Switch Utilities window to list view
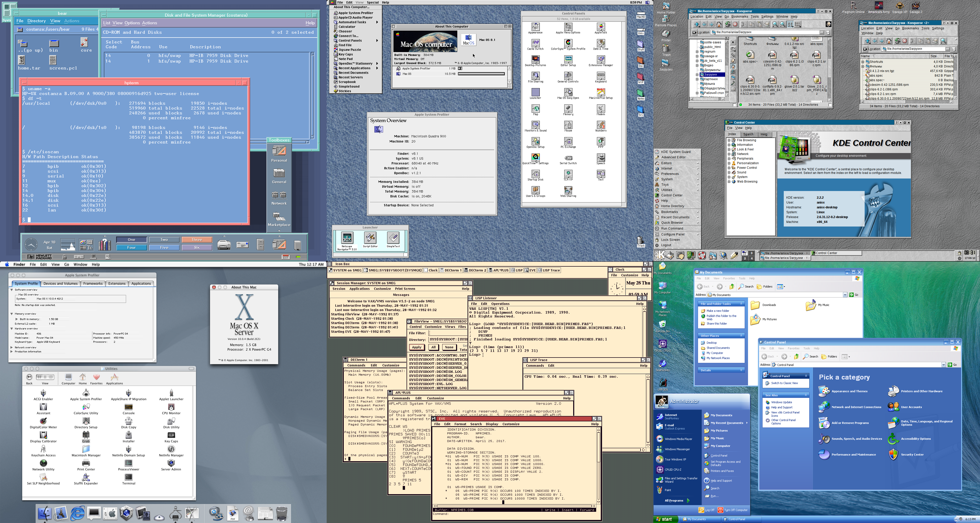 pos(45,377)
